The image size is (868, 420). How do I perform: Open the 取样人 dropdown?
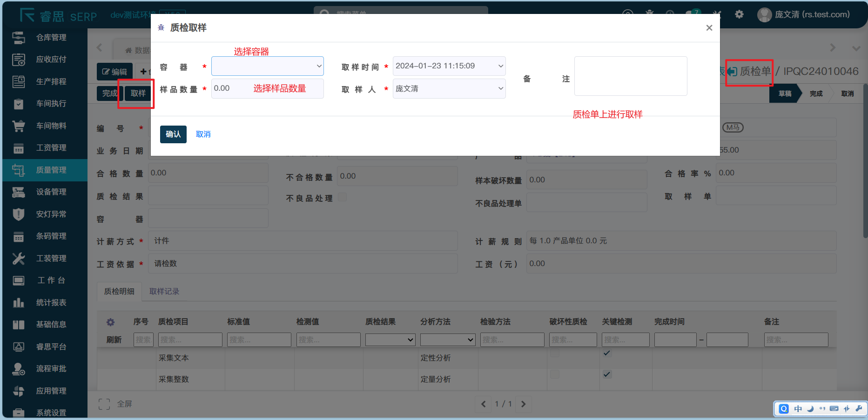point(449,89)
